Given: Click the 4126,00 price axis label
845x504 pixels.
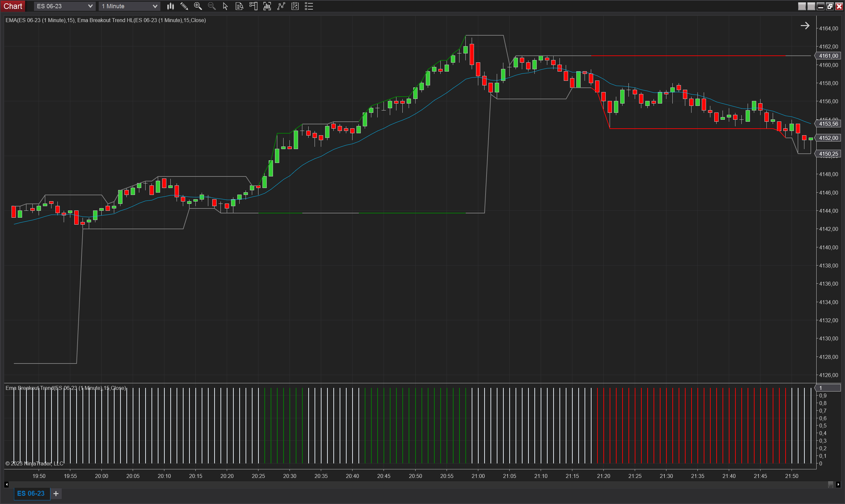Looking at the screenshot, I should tap(829, 375).
